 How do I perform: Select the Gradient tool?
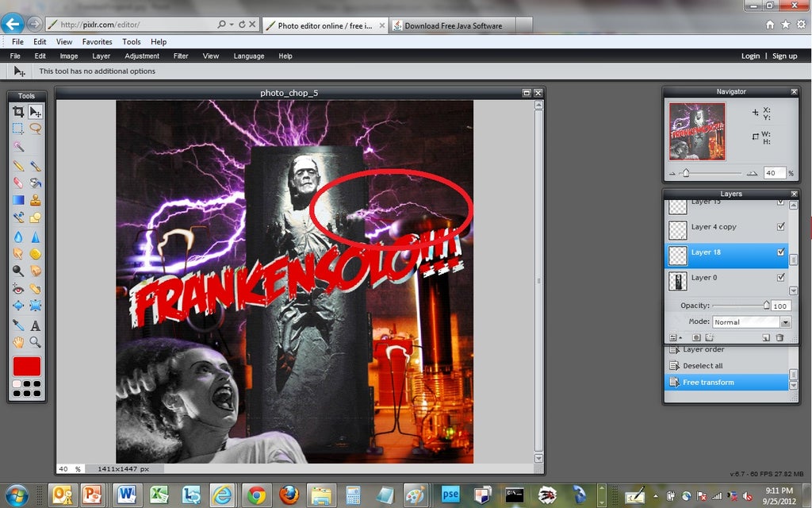[x=18, y=200]
